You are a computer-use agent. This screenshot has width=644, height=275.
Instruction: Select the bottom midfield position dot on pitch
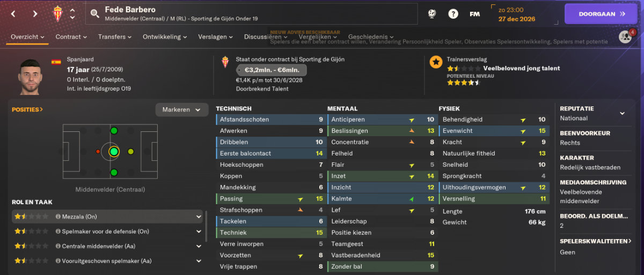114,173
